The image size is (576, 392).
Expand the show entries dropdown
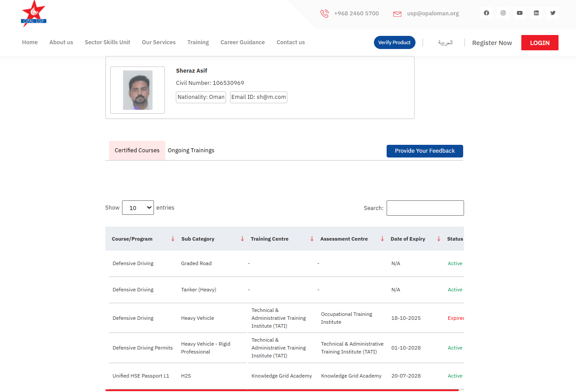coord(138,208)
